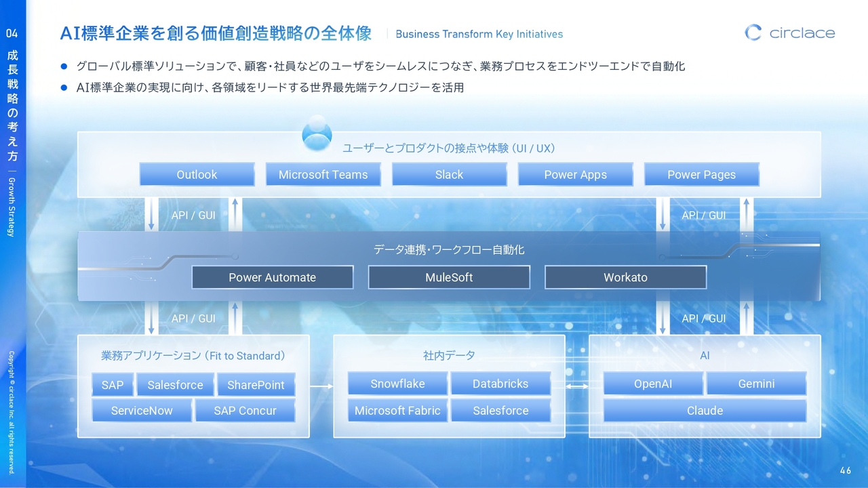The height and width of the screenshot is (488, 868).
Task: Select the Databricks box
Action: coord(500,384)
